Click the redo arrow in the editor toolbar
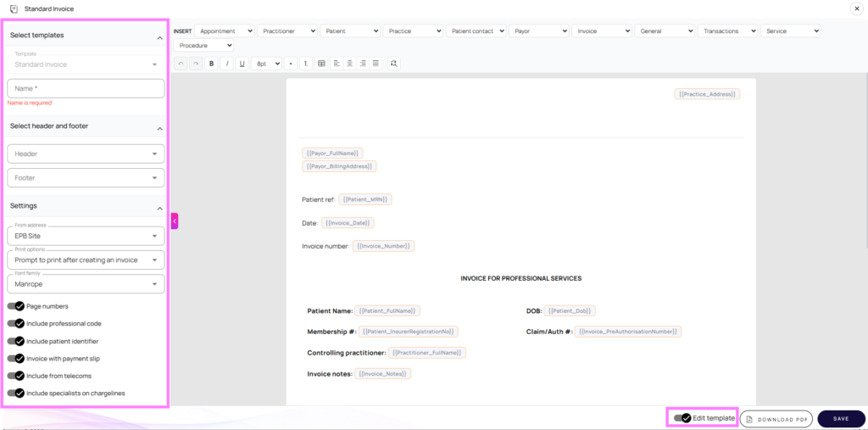 coord(196,64)
